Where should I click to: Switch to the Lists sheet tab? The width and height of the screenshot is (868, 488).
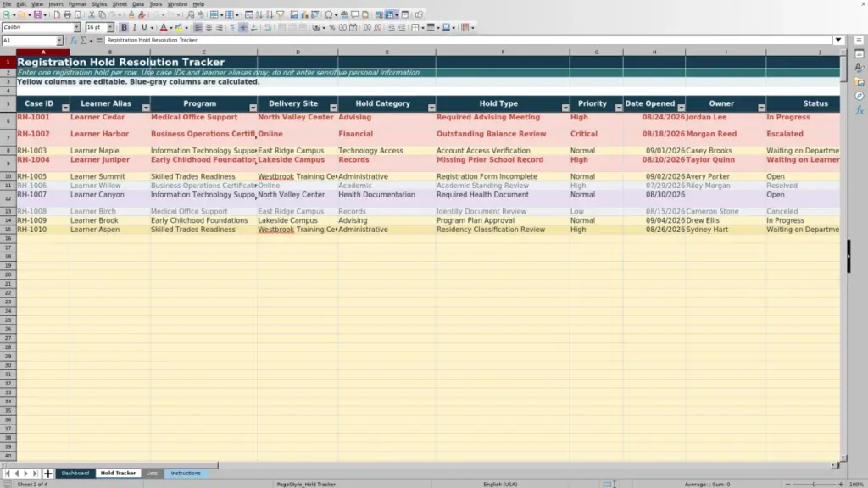tap(152, 474)
